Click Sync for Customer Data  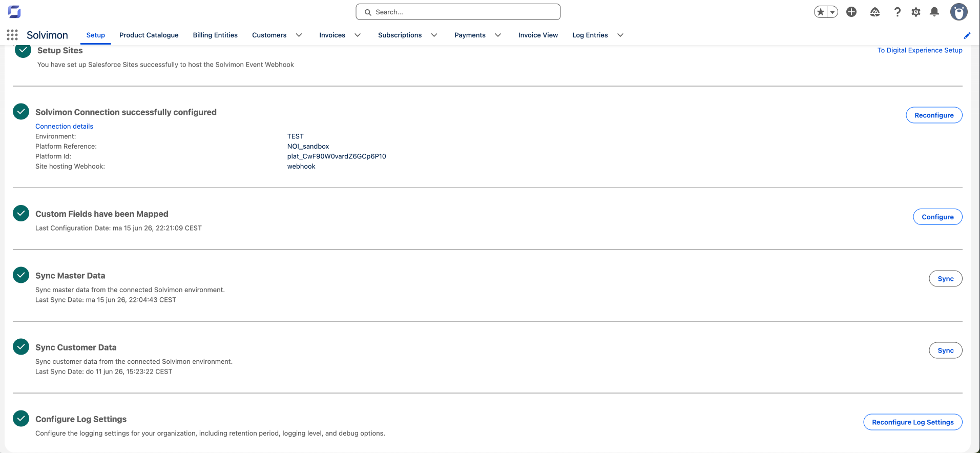click(x=946, y=351)
